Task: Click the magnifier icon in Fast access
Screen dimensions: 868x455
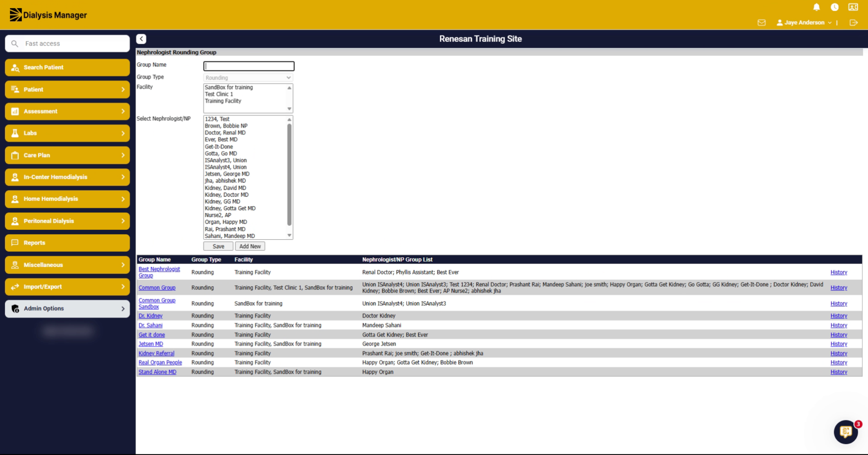Action: point(14,43)
